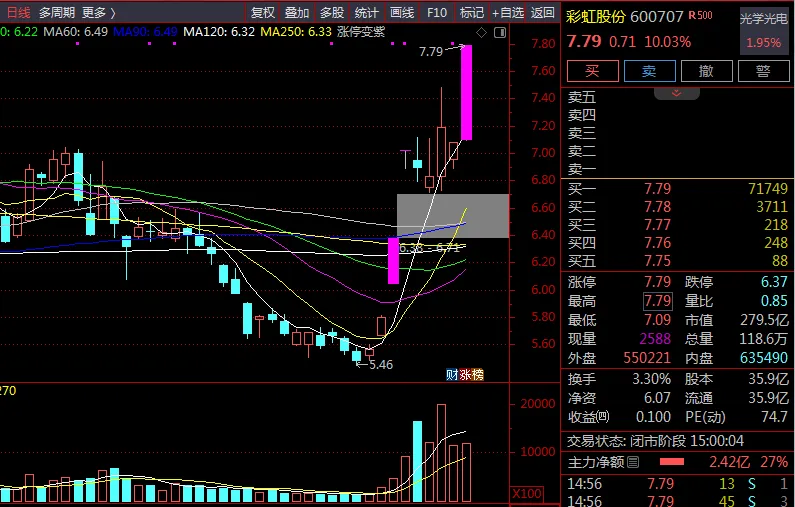Select the 日线 daily chart tab
The image size is (795, 507).
click(x=18, y=12)
